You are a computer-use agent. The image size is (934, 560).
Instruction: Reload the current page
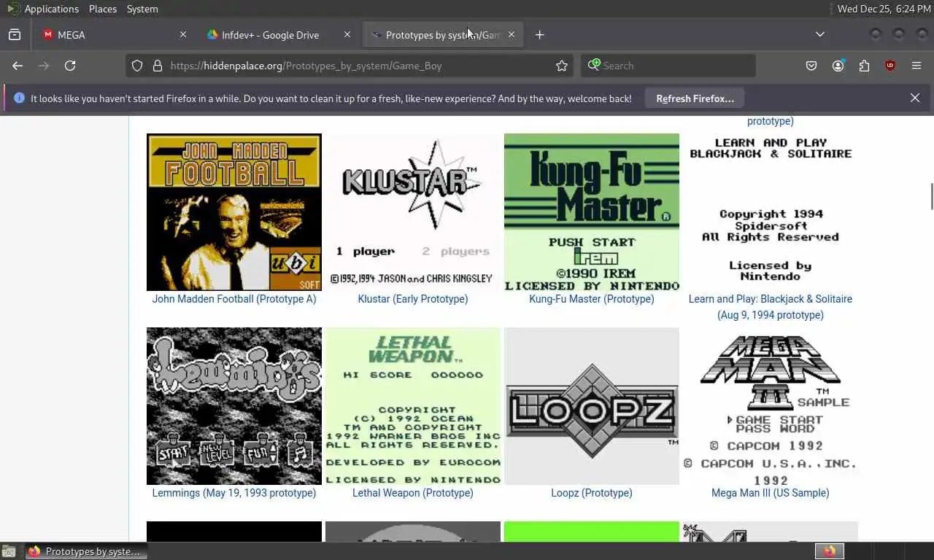[70, 66]
